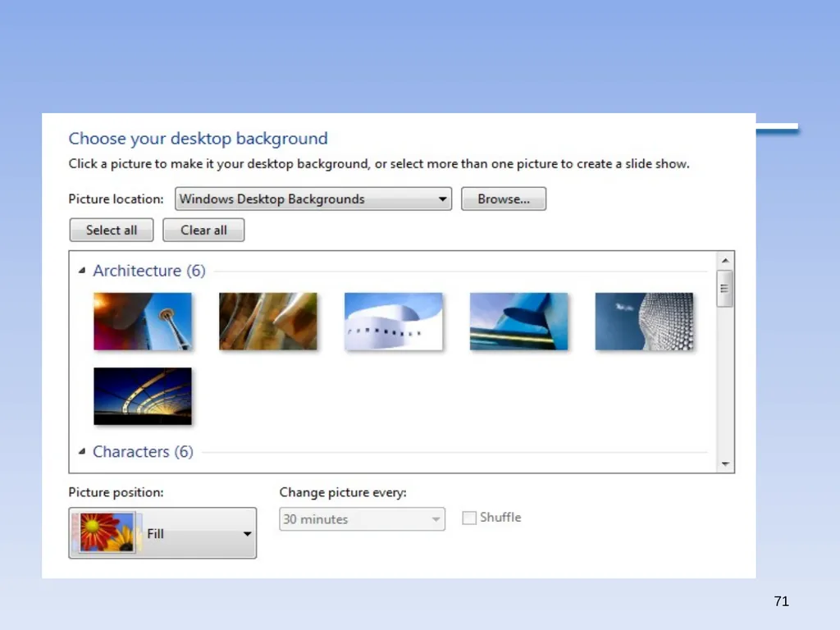
Task: Select the night arched bridge wallpaper thumbnail
Action: pyautogui.click(x=143, y=396)
